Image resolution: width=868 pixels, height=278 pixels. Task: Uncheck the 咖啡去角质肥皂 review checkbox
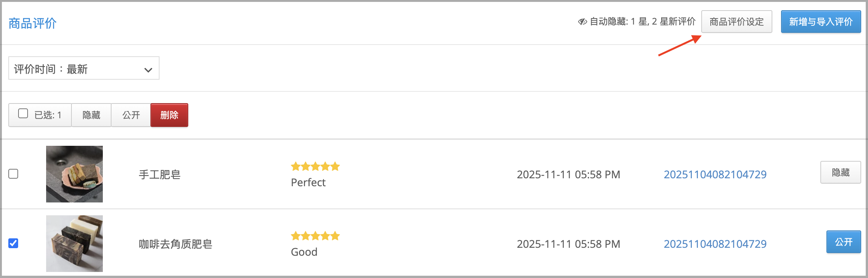point(13,243)
